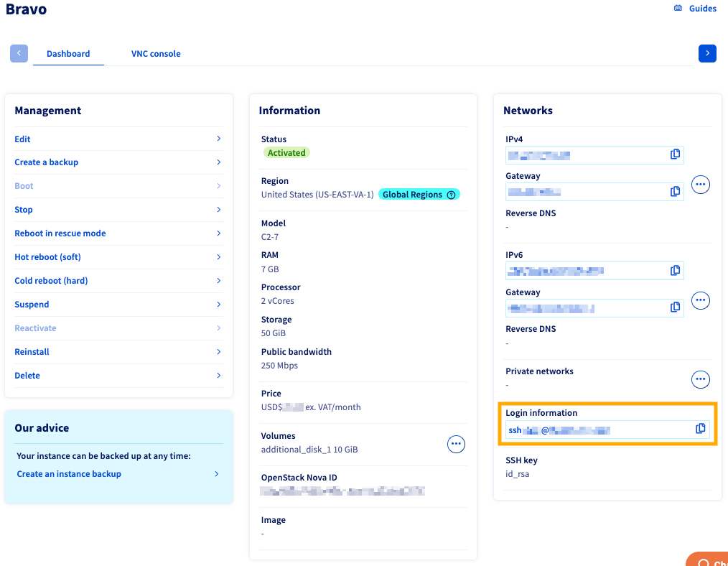Switch to the VNC console tab
728x566 pixels.
pyautogui.click(x=156, y=53)
